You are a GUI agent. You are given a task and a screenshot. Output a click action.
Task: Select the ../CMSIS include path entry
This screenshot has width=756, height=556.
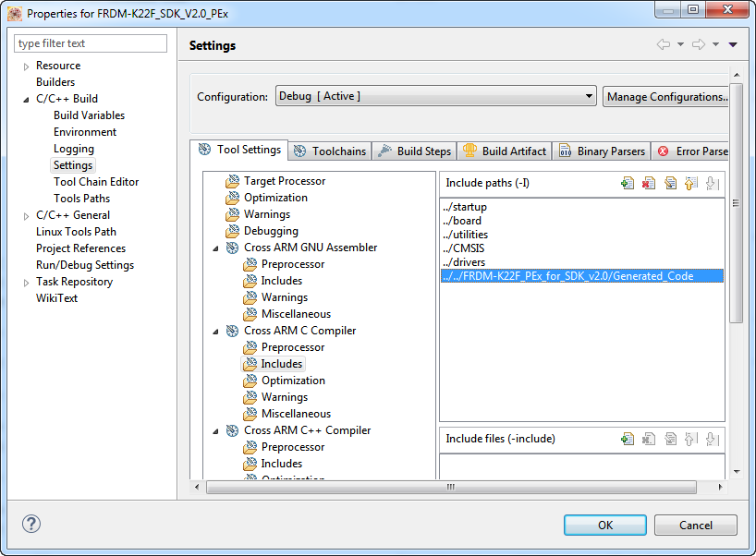coord(464,248)
